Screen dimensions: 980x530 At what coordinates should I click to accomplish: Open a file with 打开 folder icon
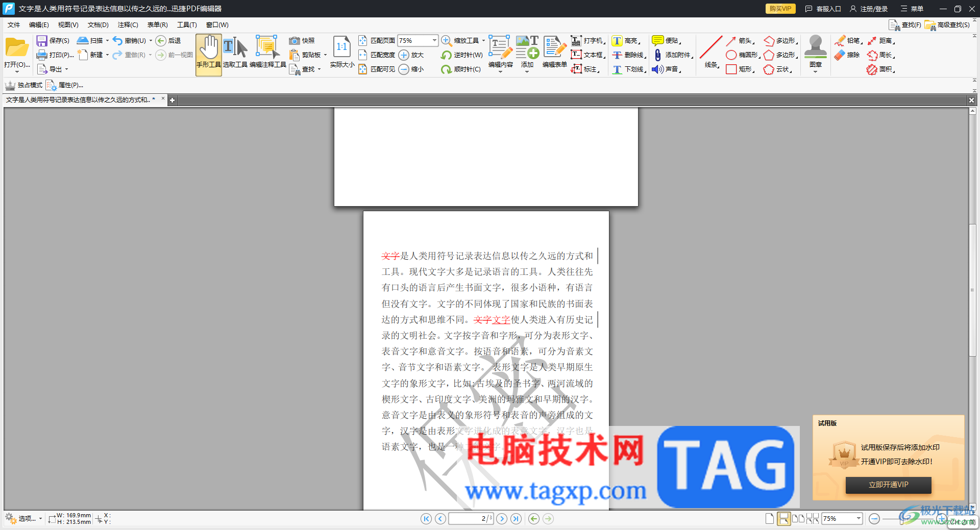[x=17, y=55]
